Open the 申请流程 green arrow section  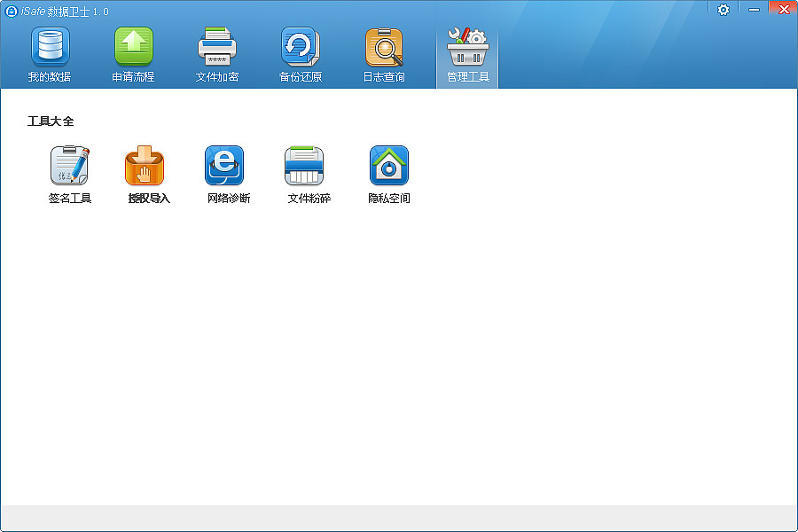133,55
